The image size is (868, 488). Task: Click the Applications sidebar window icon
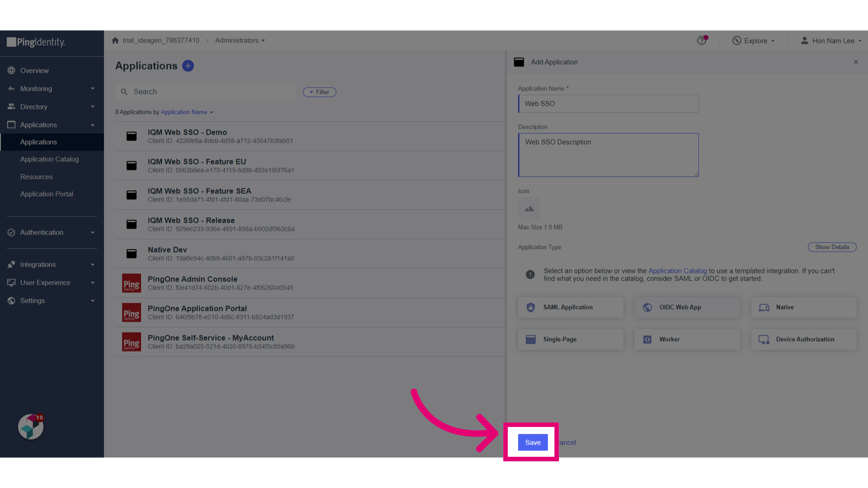pos(11,125)
